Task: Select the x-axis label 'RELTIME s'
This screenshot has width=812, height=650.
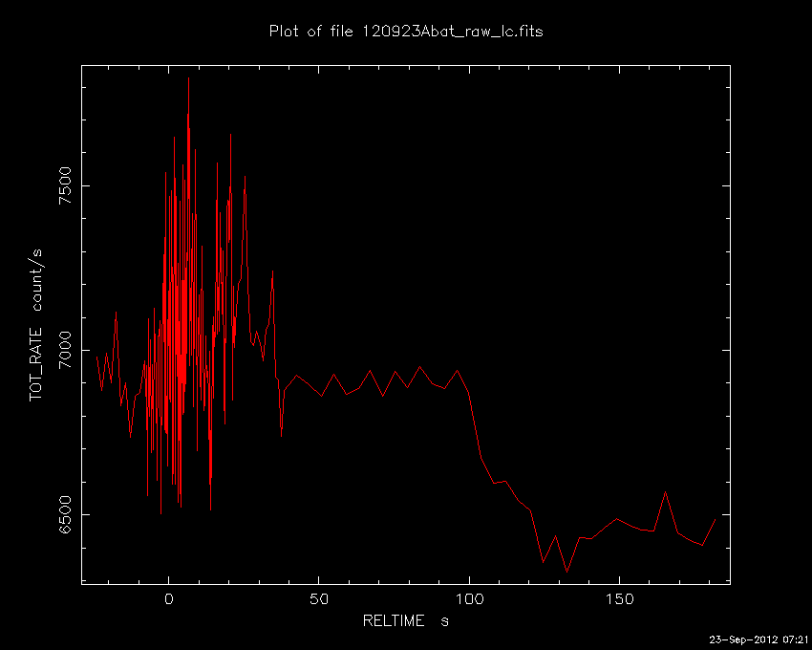Action: (405, 621)
